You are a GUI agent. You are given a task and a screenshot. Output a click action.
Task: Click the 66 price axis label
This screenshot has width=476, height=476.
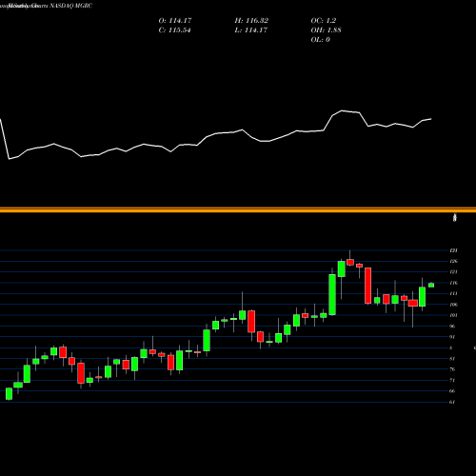[x=452, y=391]
